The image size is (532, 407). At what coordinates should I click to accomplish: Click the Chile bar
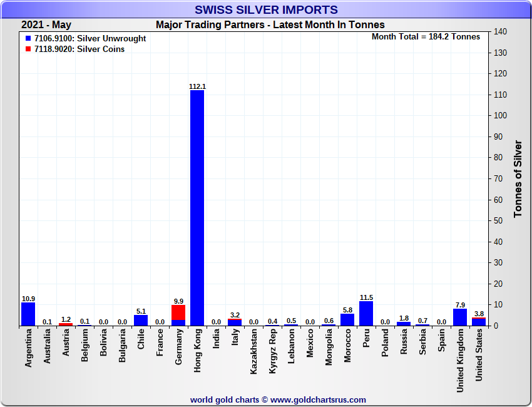141,320
